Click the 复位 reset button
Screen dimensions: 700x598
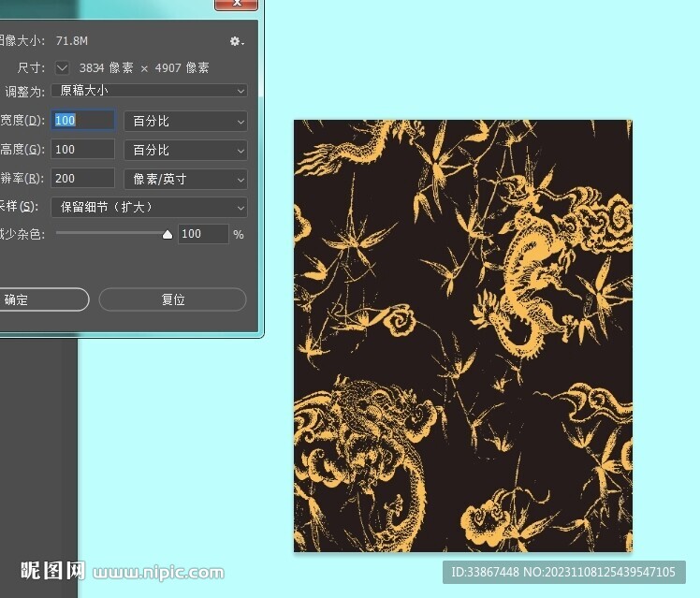172,299
